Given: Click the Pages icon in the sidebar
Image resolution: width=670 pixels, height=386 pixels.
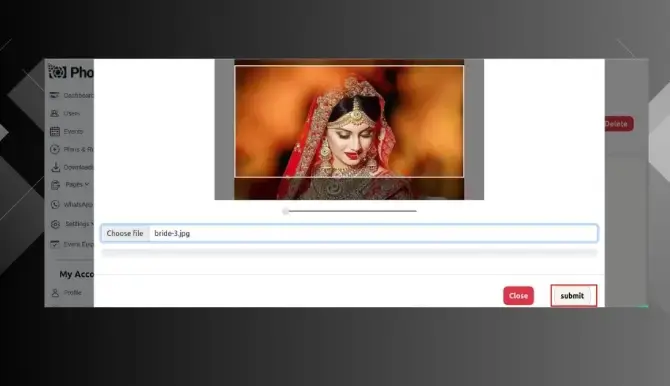Looking at the screenshot, I should pyautogui.click(x=55, y=185).
